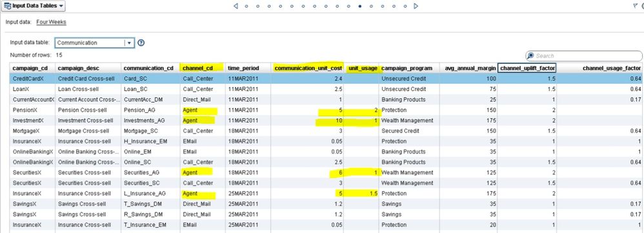
Task: Click Loan_SC communication code cell
Action: click(x=150, y=89)
